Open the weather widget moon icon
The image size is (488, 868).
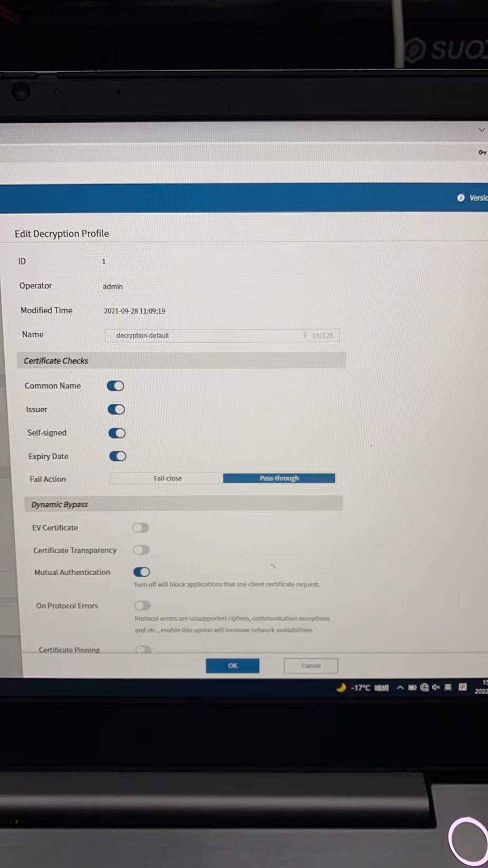click(x=341, y=687)
